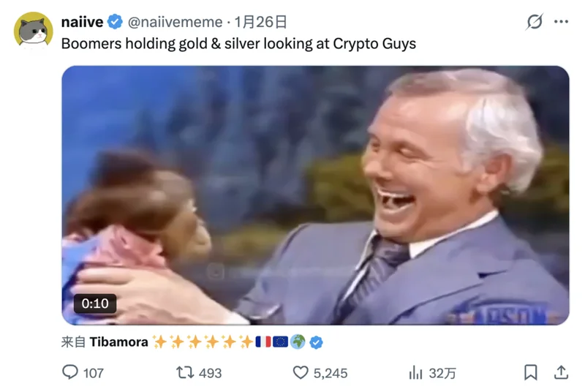
Task: Bookmark this post
Action: 531,372
